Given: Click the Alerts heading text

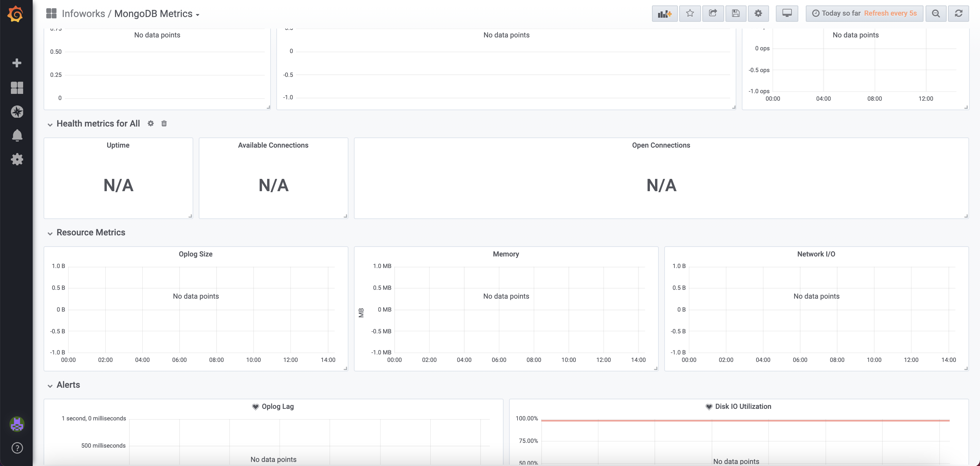Looking at the screenshot, I should [68, 385].
